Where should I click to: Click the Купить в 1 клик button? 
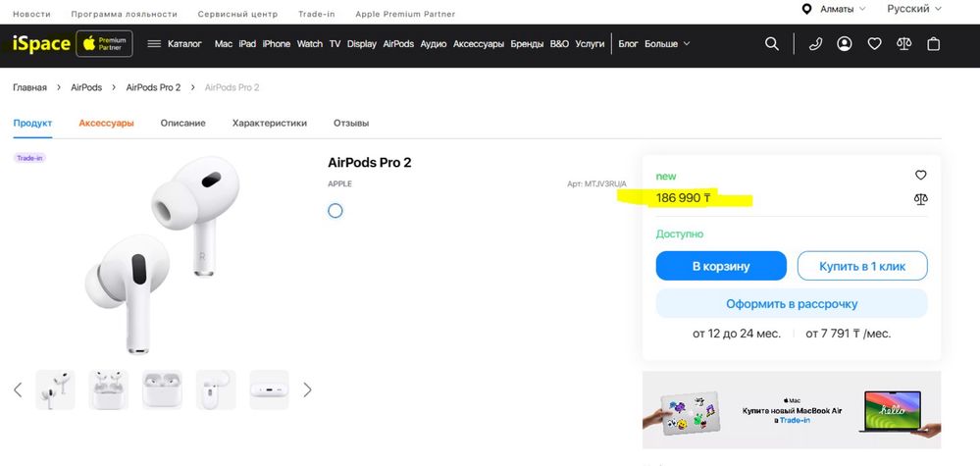coord(862,266)
